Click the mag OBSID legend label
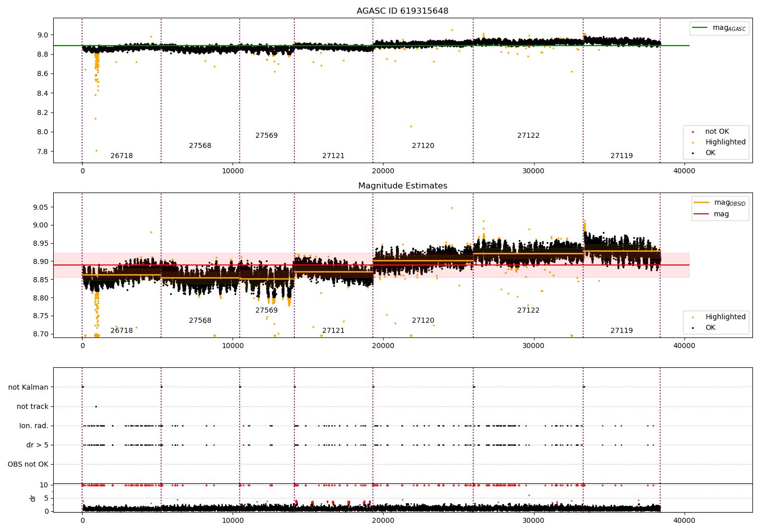The image size is (760, 532). coord(730,203)
